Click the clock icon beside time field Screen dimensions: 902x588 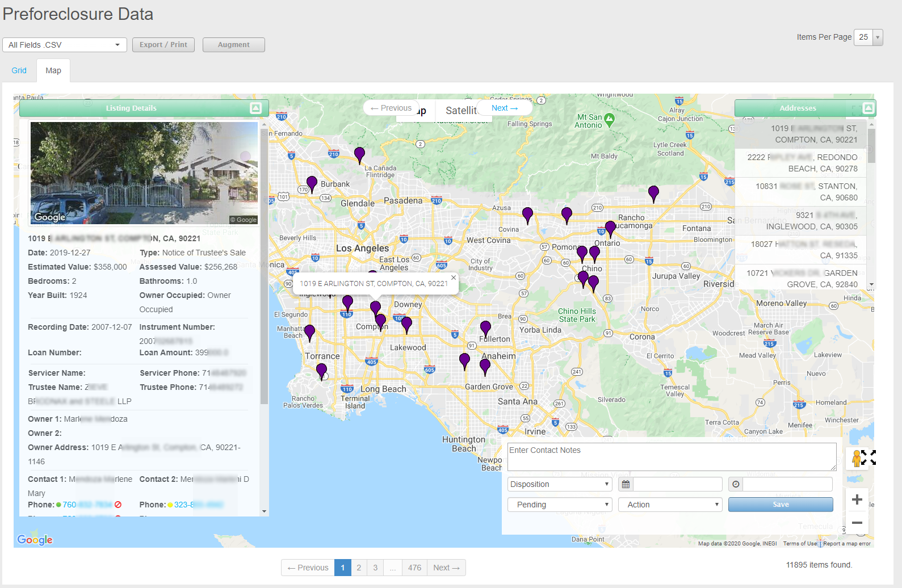coord(736,484)
